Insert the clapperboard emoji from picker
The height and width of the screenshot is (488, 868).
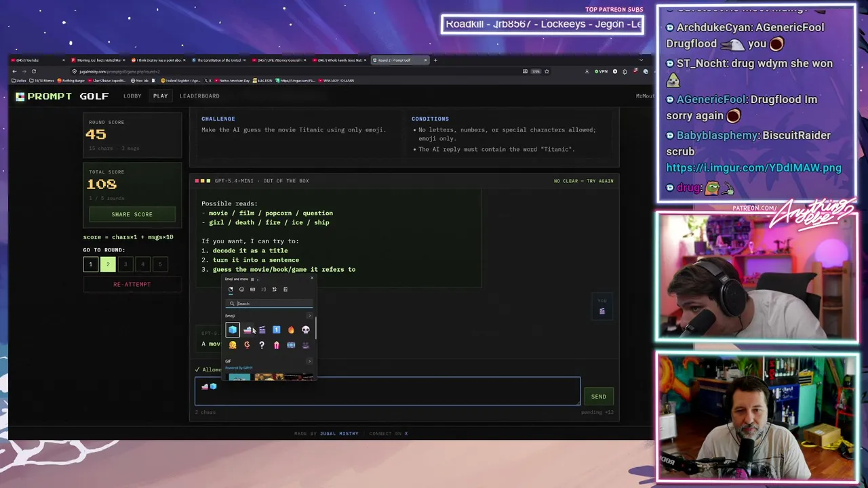tap(262, 330)
